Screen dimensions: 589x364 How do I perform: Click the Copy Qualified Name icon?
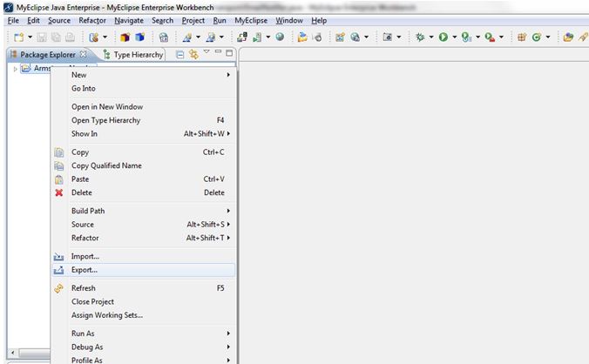(x=59, y=165)
